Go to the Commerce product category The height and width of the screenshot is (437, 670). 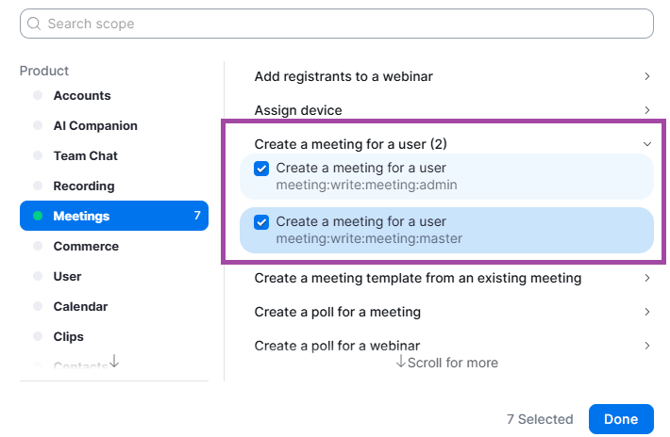pos(86,246)
